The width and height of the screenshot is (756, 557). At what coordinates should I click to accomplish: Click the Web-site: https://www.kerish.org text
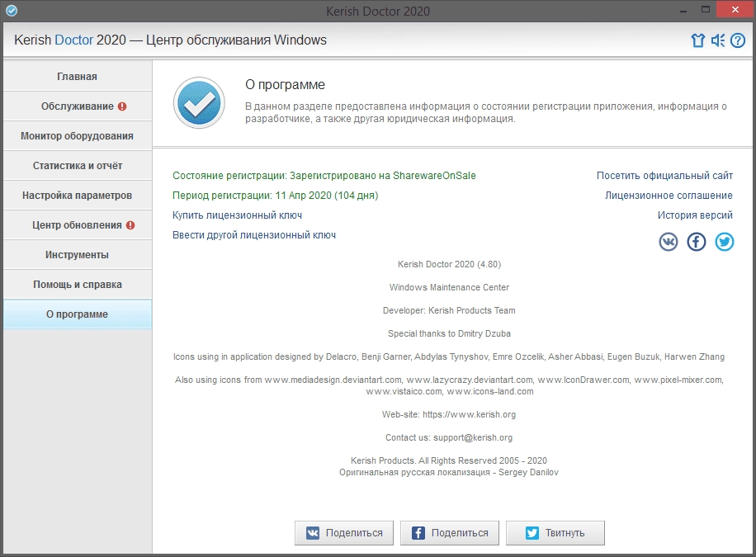(x=449, y=414)
